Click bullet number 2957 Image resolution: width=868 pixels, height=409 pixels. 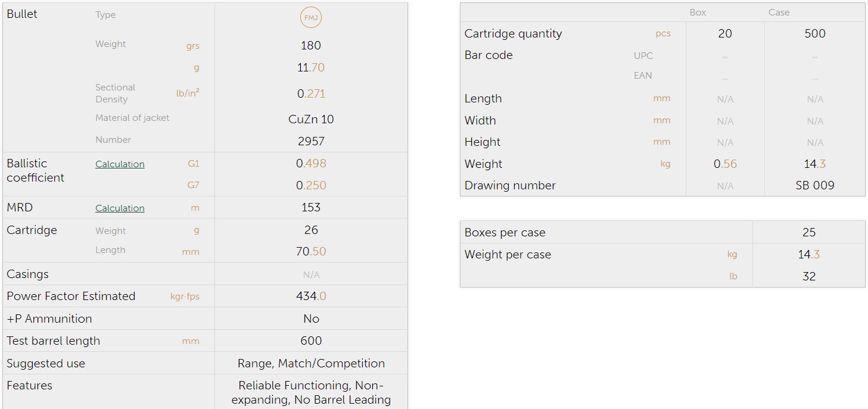pos(311,141)
